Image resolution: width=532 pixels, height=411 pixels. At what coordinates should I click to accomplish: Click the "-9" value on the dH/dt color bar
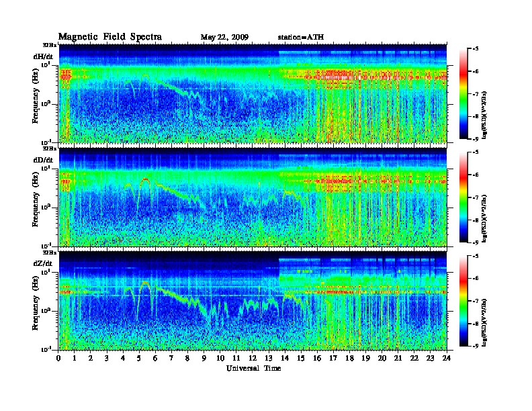point(476,139)
